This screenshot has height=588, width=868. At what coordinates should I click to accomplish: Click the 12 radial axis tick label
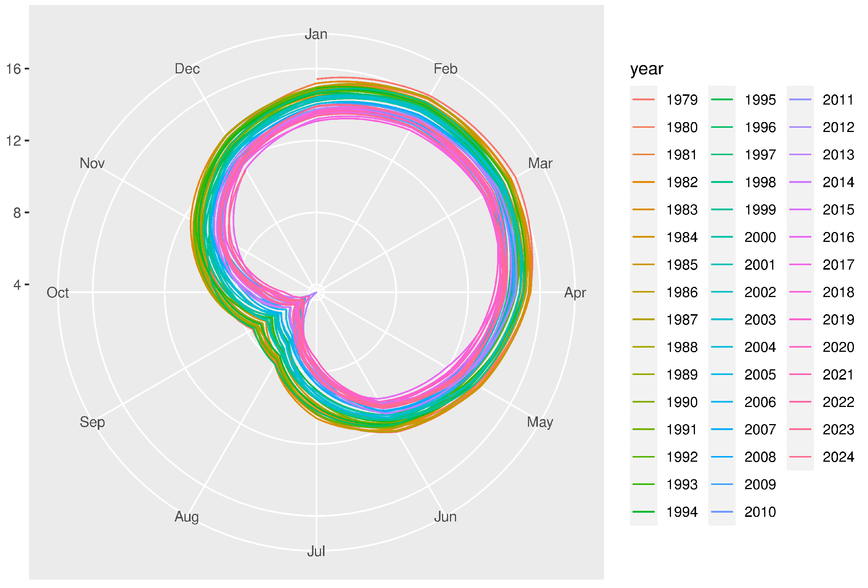point(13,141)
